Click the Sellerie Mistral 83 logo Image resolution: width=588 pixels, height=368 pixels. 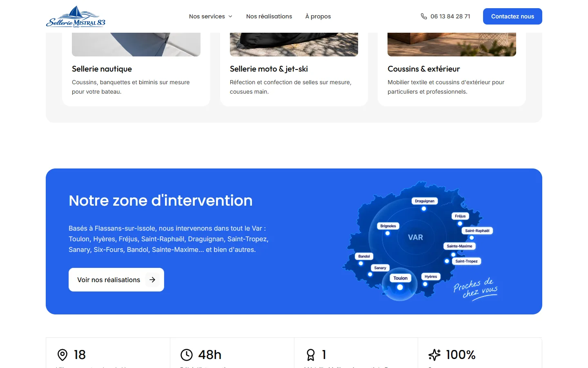tap(76, 16)
